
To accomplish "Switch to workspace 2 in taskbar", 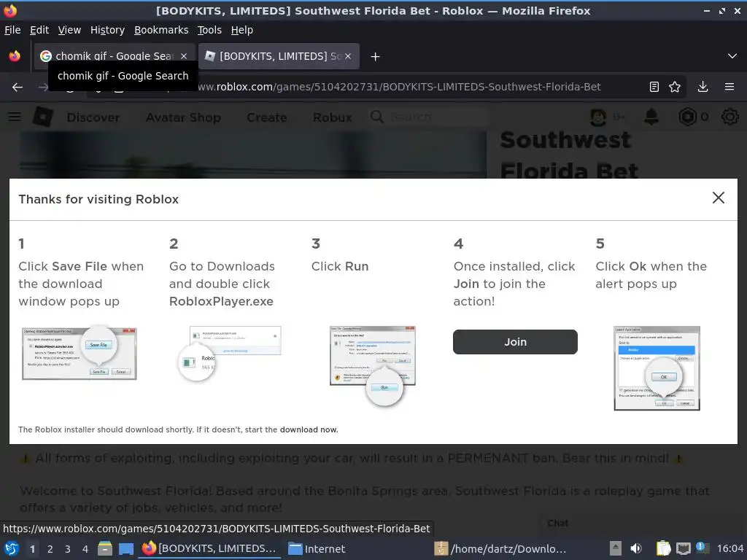I will pyautogui.click(x=50, y=549).
